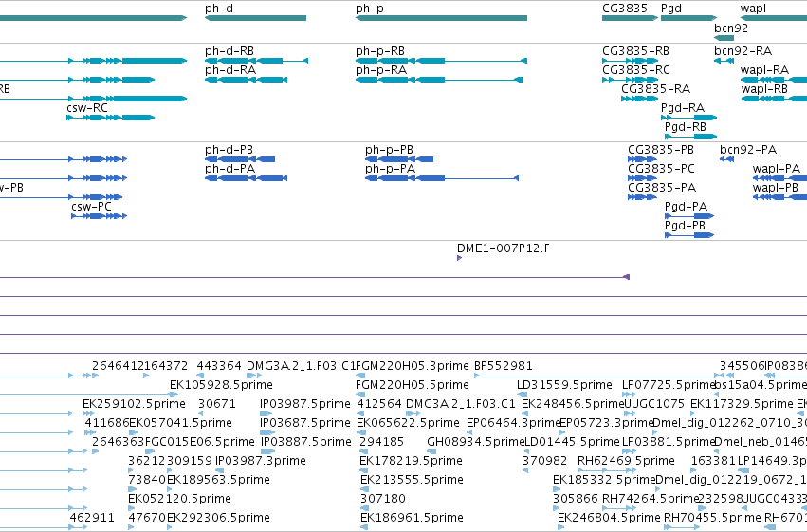Click EST EP06464.3prime

(513, 423)
